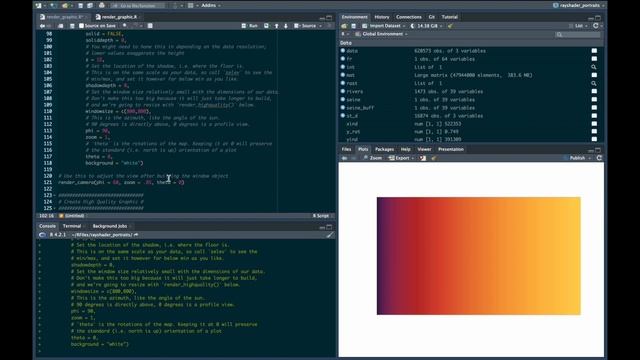
Task: Click the Print icon in main toolbar
Action: point(102,6)
